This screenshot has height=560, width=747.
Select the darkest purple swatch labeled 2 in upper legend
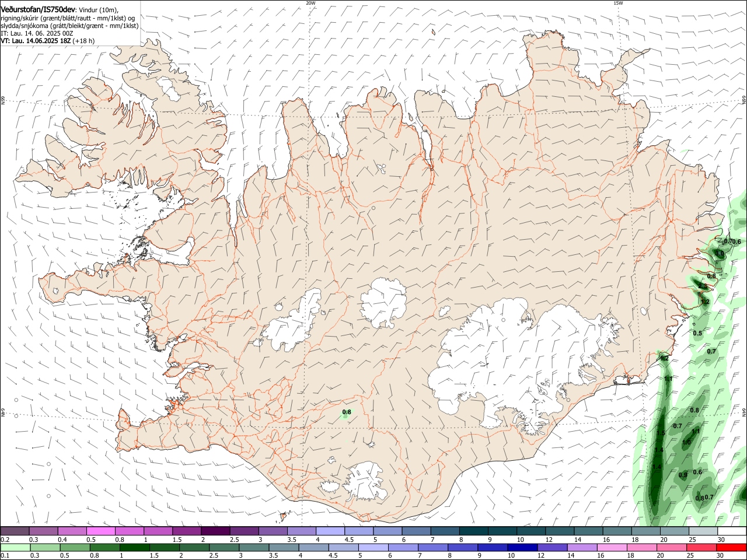pyautogui.click(x=215, y=531)
